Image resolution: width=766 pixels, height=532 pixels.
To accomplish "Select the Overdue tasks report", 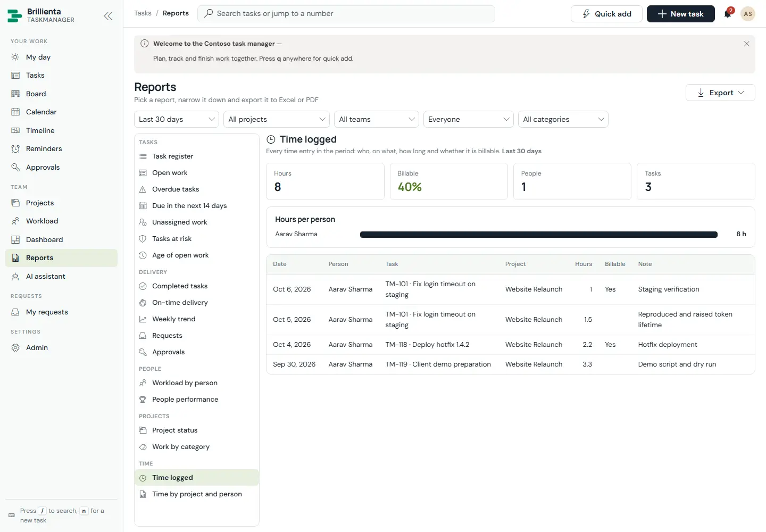I will click(x=197, y=189).
